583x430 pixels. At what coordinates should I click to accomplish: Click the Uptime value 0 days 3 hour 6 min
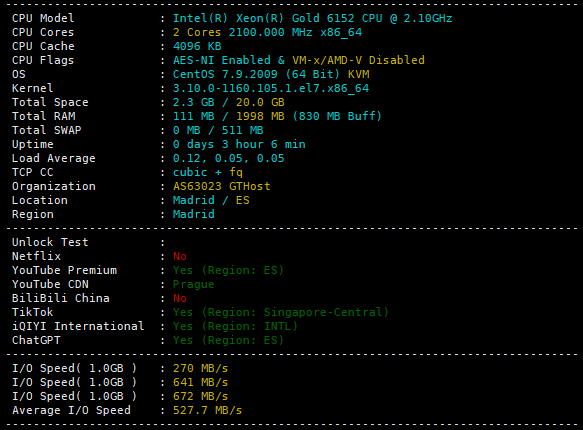(239, 144)
